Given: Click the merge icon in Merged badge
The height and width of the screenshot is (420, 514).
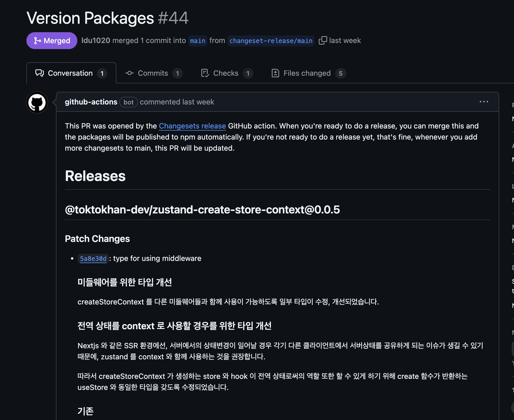Looking at the screenshot, I should [x=37, y=41].
